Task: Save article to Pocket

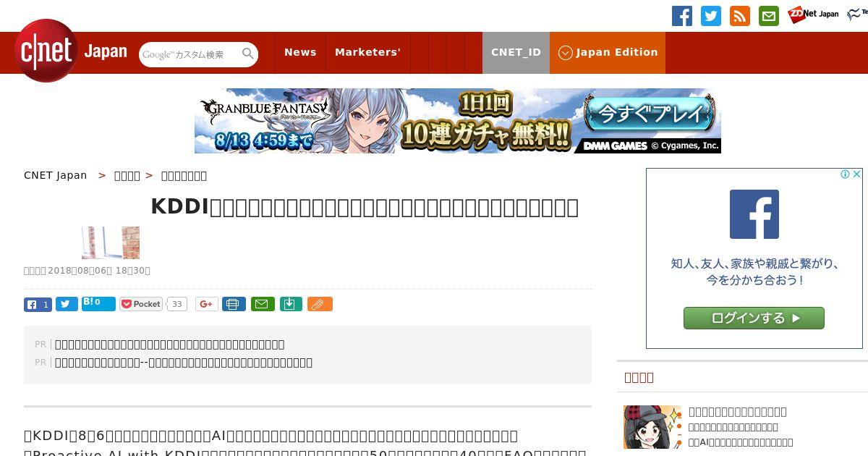Action: point(141,304)
